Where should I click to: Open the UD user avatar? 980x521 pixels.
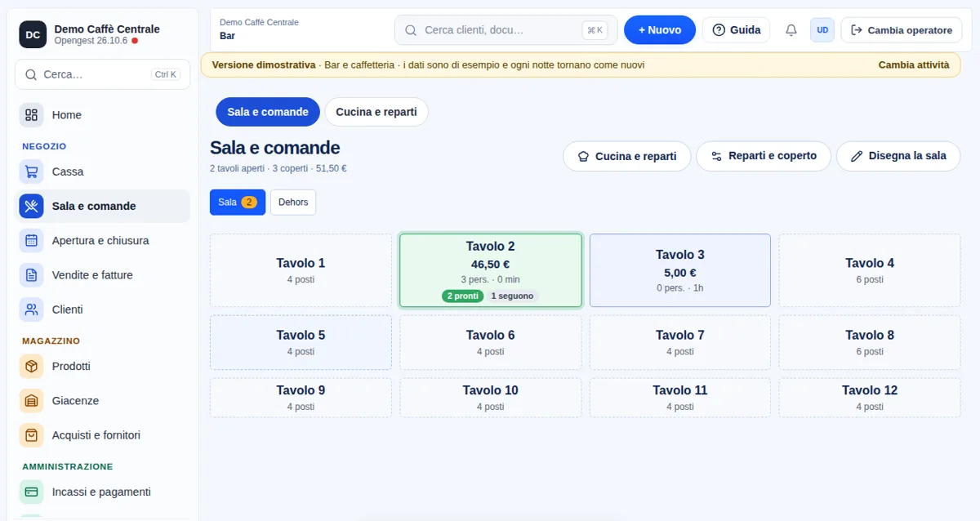[822, 30]
